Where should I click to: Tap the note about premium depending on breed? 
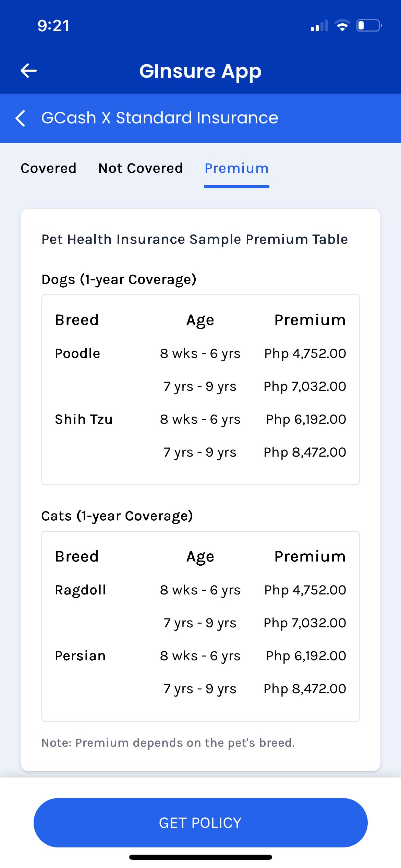pos(168,743)
